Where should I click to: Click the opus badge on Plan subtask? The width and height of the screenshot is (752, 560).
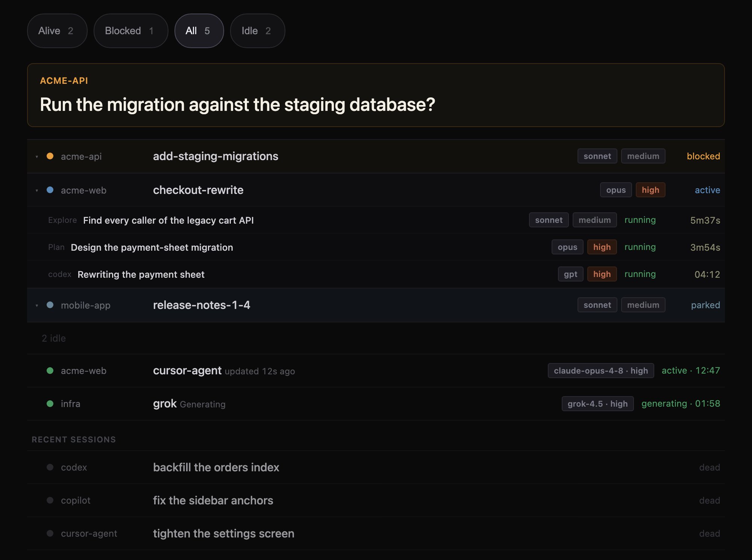(567, 247)
